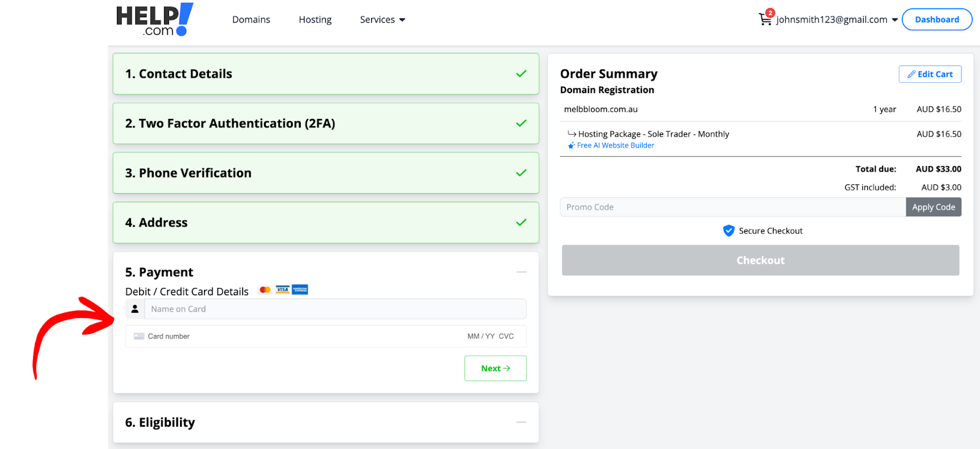Click the Edit Cart button

point(930,74)
